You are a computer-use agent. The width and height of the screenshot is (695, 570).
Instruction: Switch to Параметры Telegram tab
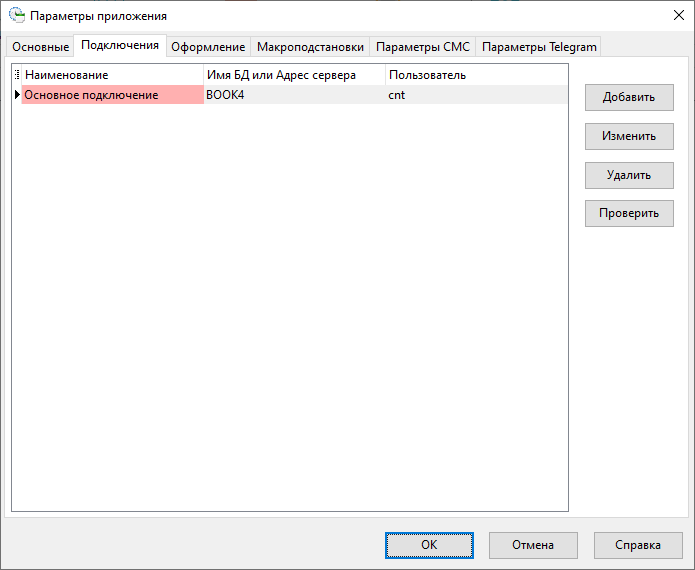click(539, 47)
